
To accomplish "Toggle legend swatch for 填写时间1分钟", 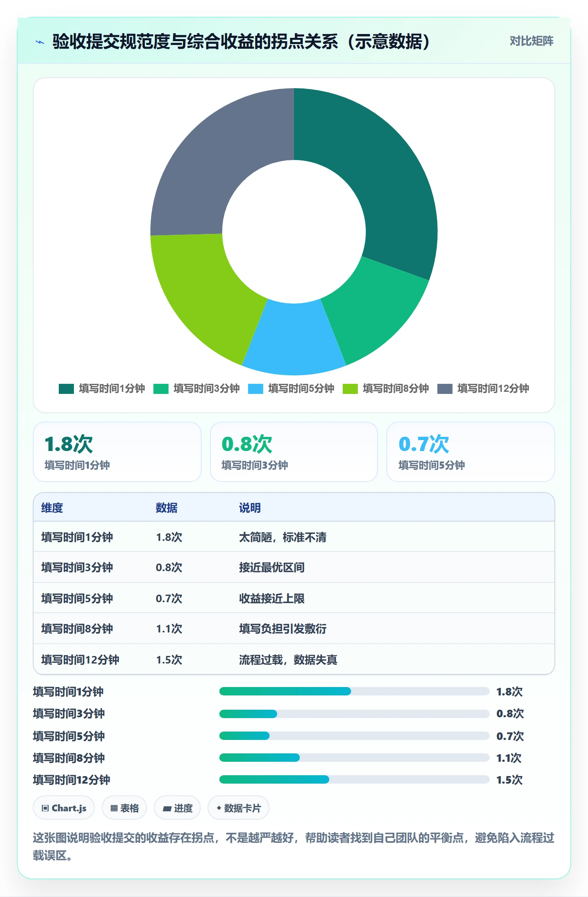I will (66, 389).
